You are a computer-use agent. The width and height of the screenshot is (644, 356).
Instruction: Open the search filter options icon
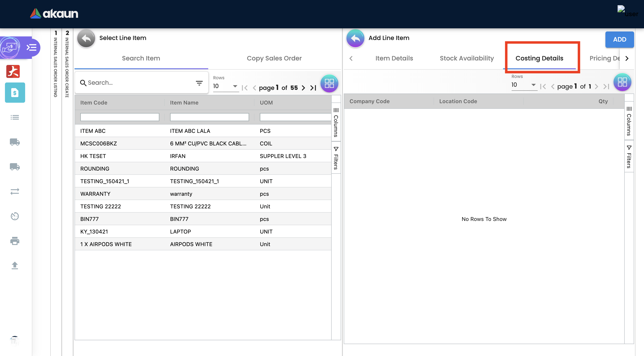point(199,83)
